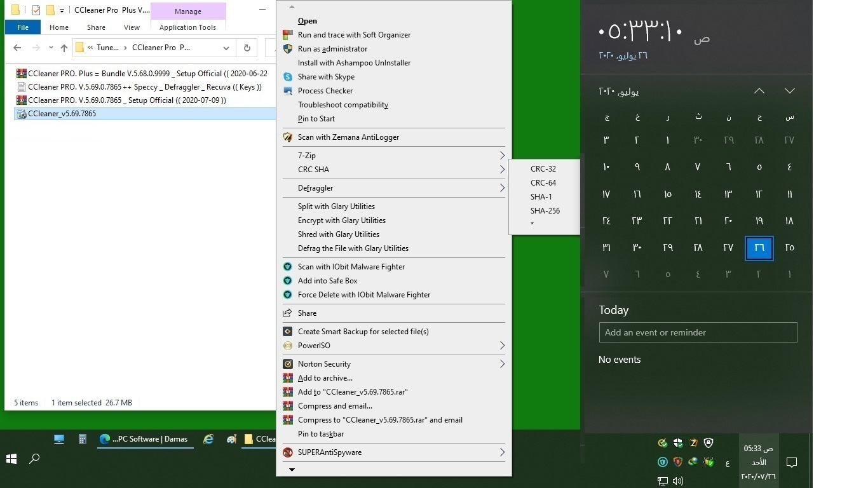
Task: Click the network icon in the system tray
Action: [663, 481]
